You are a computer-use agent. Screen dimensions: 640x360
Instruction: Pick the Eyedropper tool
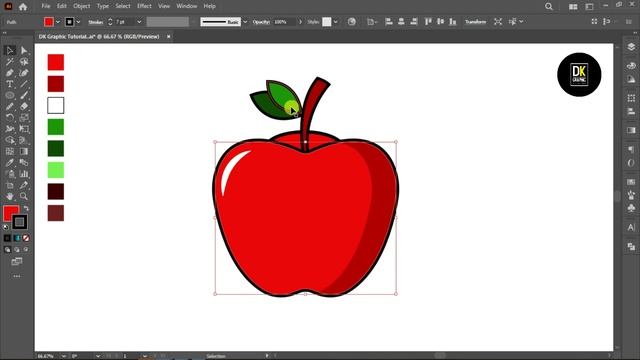pos(10,162)
